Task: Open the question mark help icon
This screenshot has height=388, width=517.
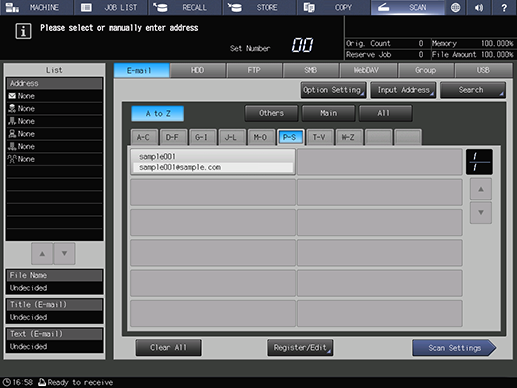Action: coord(504,7)
